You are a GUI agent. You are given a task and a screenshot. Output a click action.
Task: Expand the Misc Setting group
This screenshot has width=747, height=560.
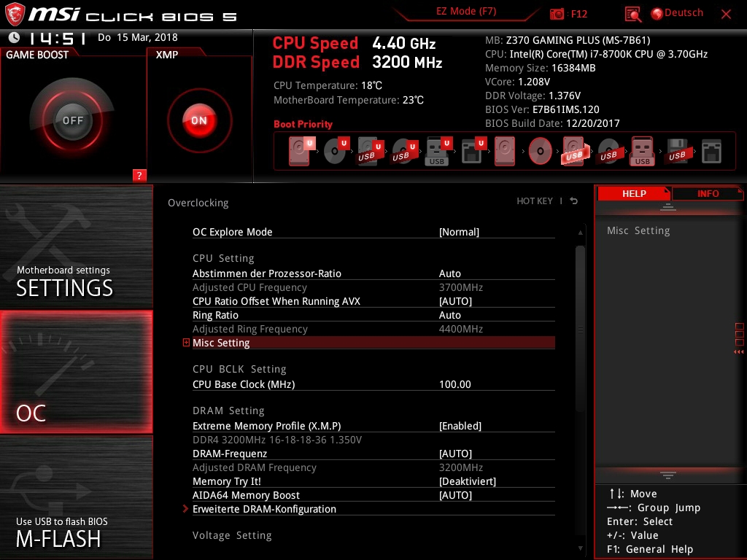(x=186, y=343)
